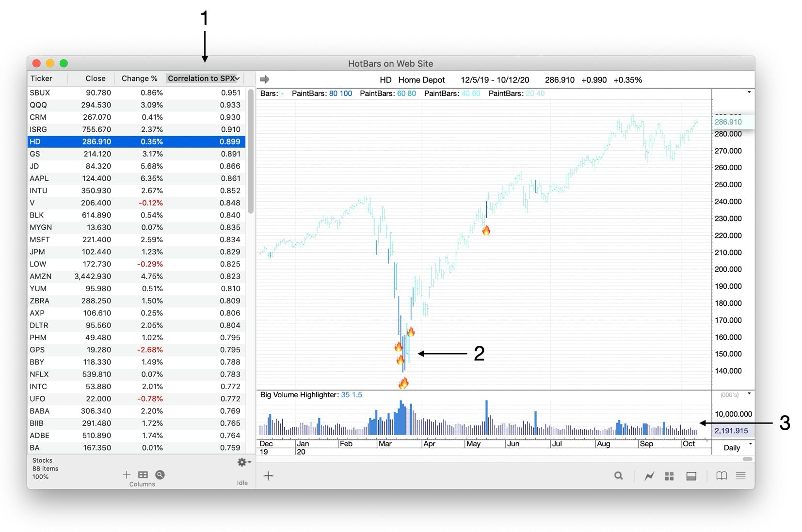This screenshot has width=802, height=532.
Task: Select the trendline drawing tool icon
Action: pos(649,476)
